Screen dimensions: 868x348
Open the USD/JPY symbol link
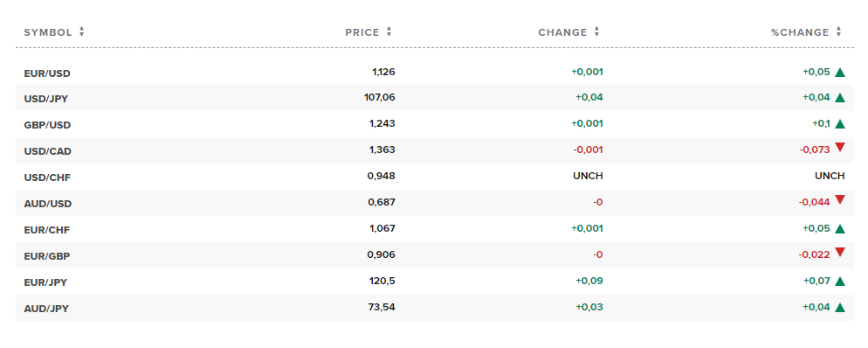pos(46,100)
